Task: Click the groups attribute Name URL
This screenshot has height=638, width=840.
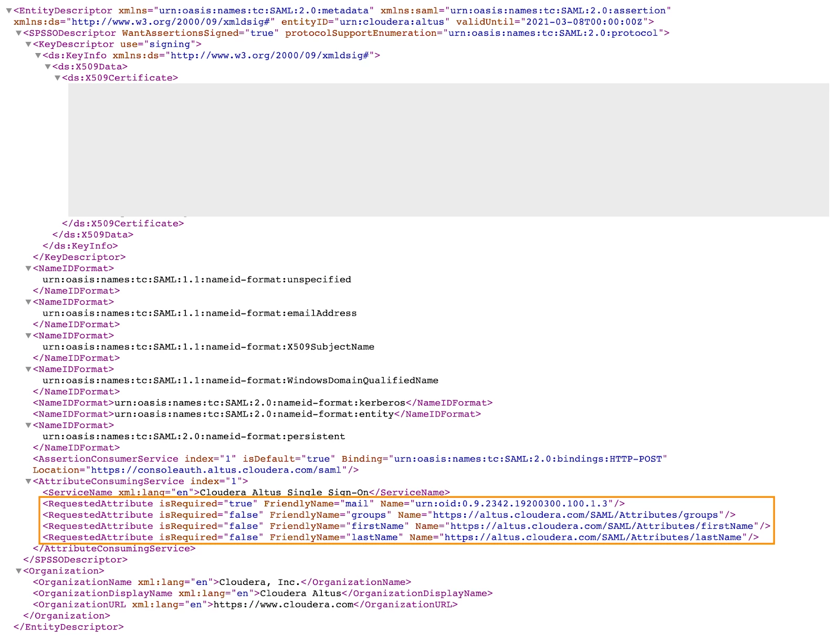Action: (576, 515)
